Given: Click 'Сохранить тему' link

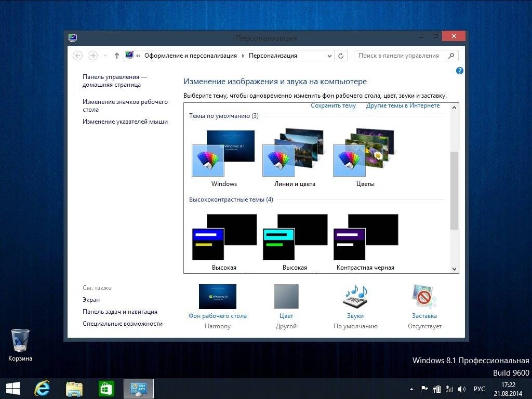Looking at the screenshot, I should pyautogui.click(x=333, y=105).
